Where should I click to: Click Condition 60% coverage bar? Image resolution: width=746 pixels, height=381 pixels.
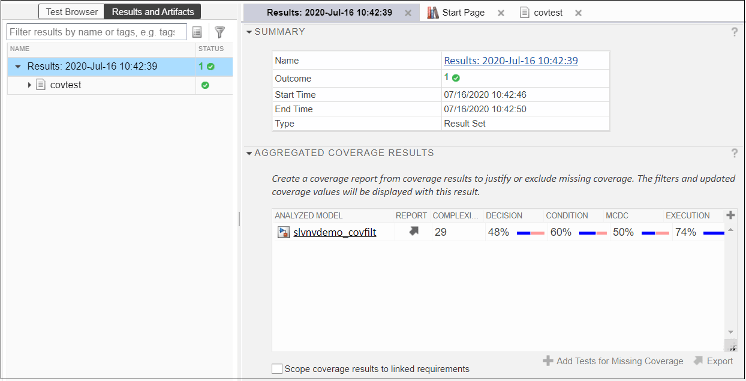(593, 233)
